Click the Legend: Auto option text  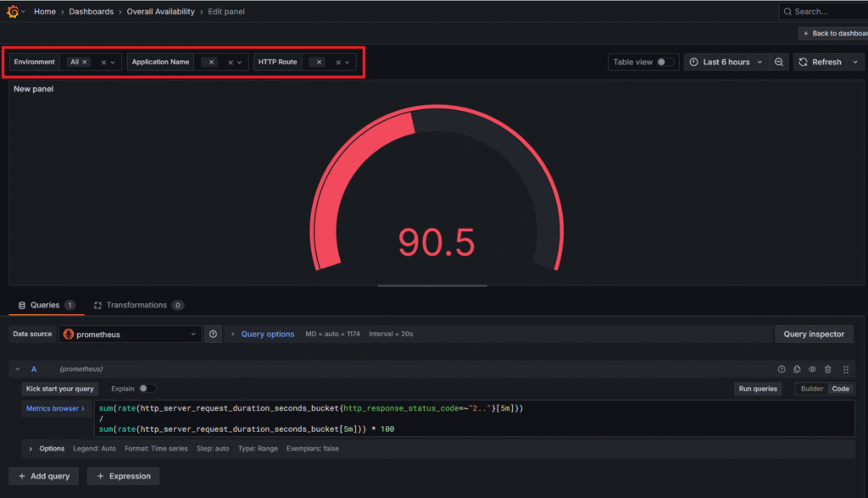[x=95, y=449]
